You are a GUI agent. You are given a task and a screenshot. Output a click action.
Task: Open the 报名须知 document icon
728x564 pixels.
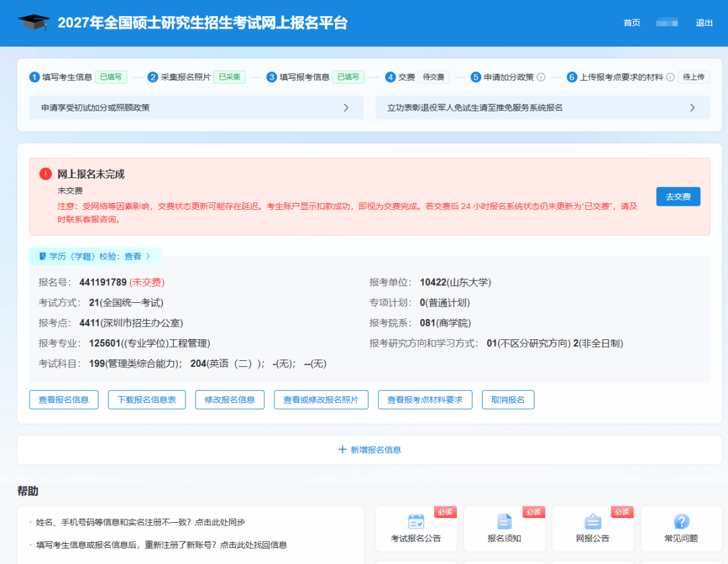click(x=504, y=521)
